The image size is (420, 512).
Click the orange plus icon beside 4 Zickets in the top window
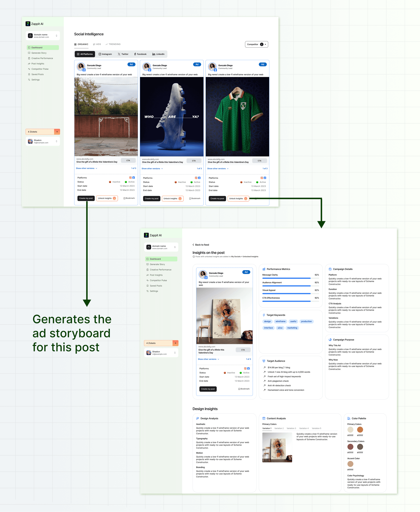tap(57, 132)
